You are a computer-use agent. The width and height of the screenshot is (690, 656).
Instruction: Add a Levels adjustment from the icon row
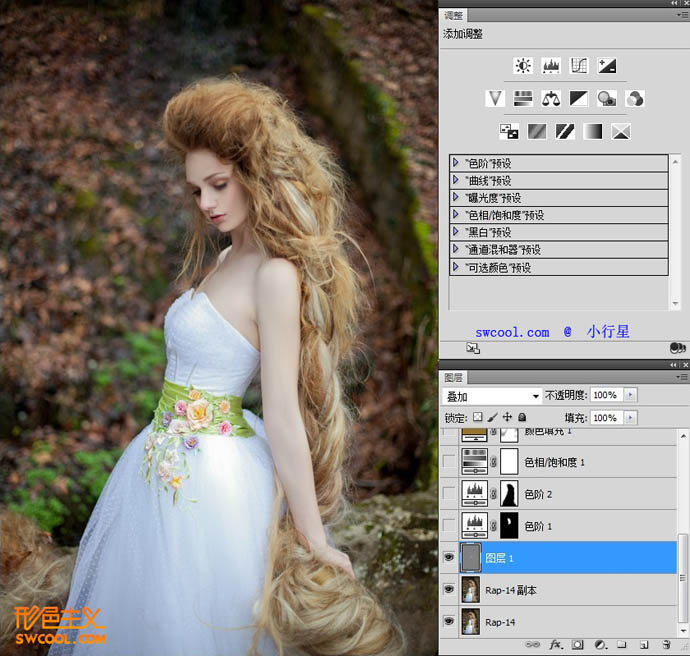(550, 66)
